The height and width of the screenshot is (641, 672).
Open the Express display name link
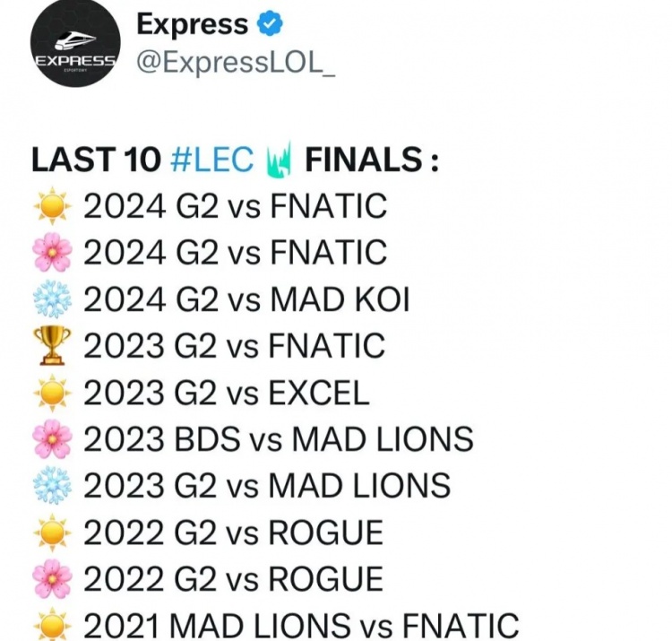(x=193, y=24)
